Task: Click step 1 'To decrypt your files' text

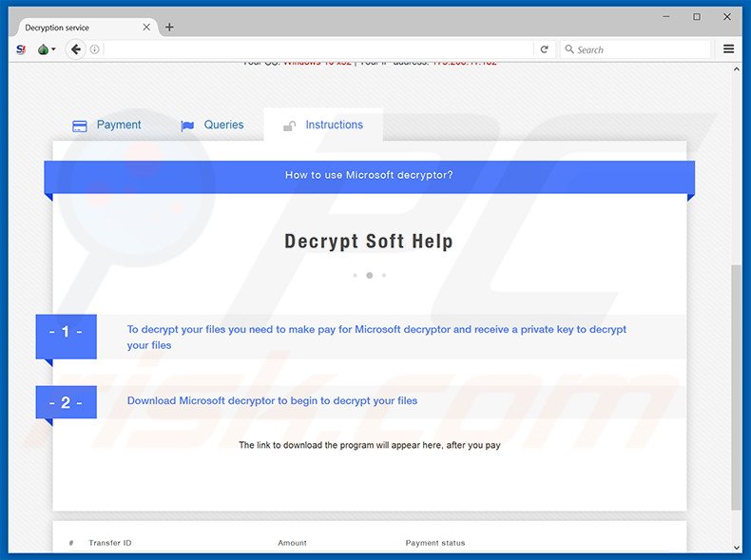Action: 376,338
